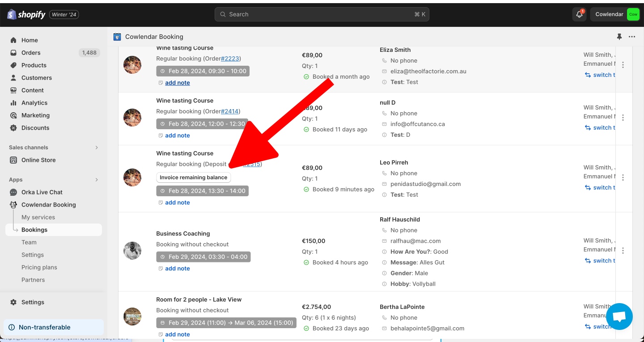
Task: Open the Analytics page
Action: (x=34, y=103)
